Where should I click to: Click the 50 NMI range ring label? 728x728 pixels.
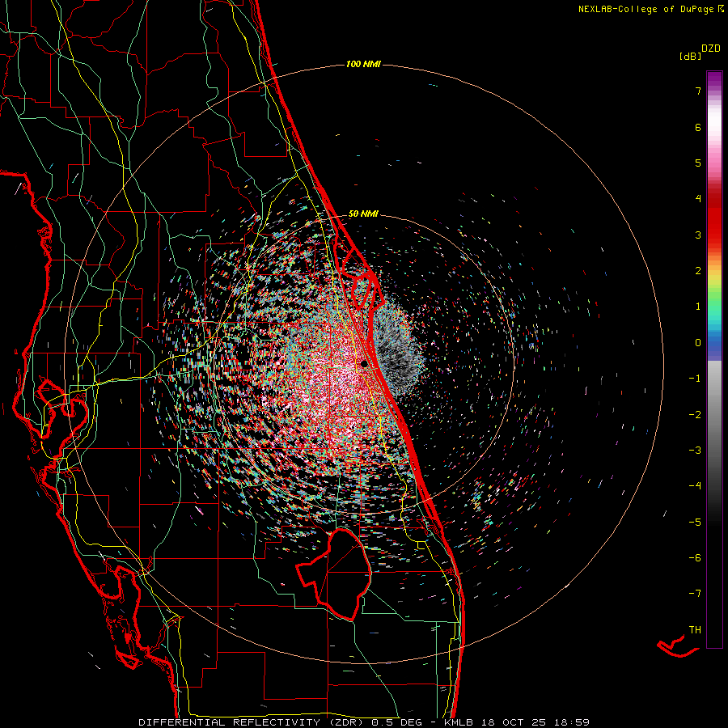click(x=363, y=214)
